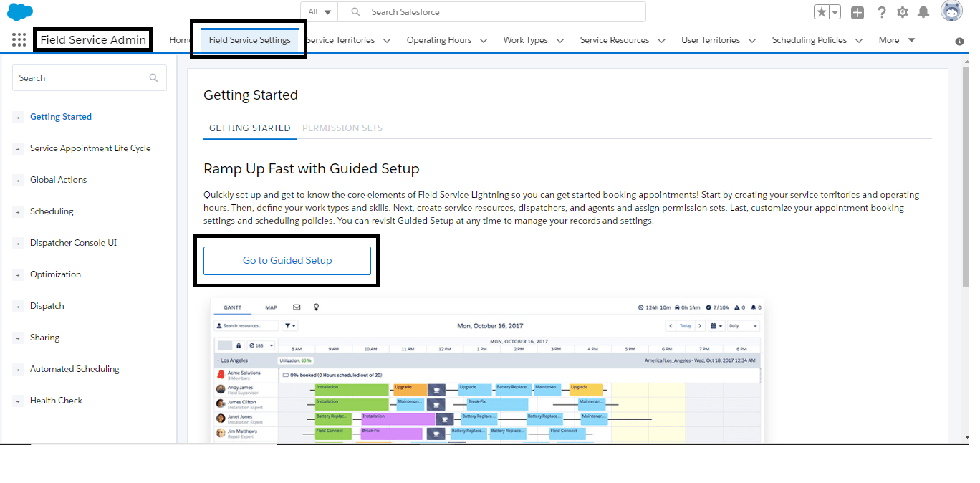Click the Salesforce cloud logo
The image size is (980, 483).
tap(20, 11)
